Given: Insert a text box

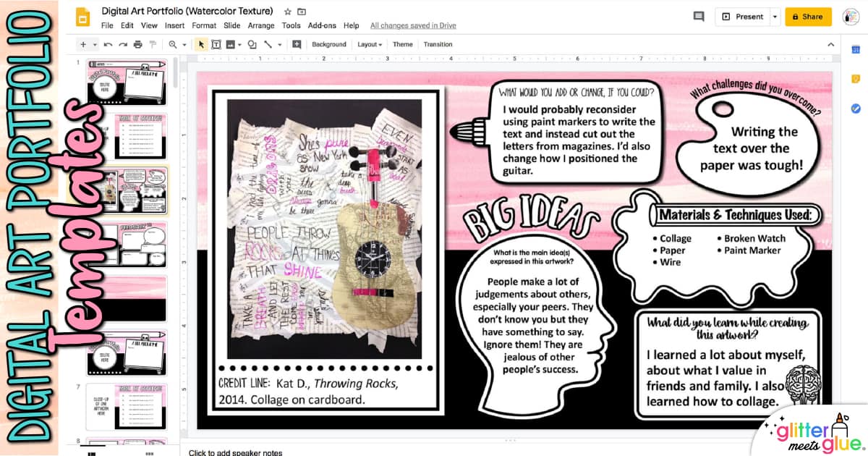Looking at the screenshot, I should [x=216, y=44].
